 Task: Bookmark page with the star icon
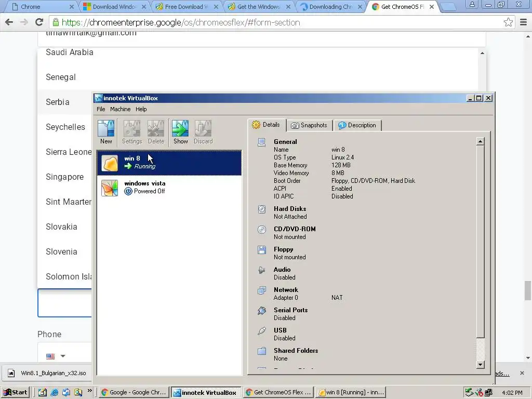pos(508,22)
